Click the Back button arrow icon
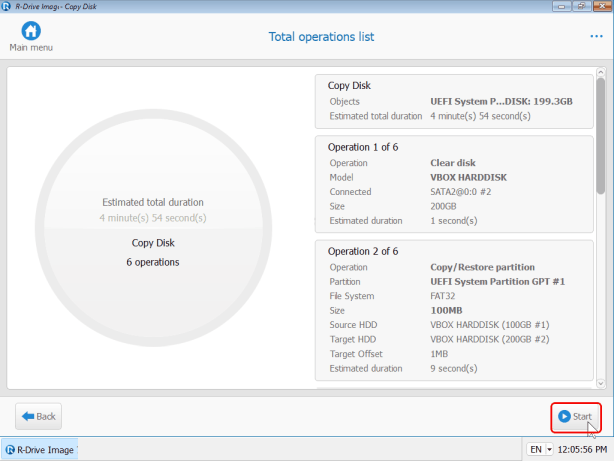Image resolution: width=614 pixels, height=461 pixels. click(28, 416)
